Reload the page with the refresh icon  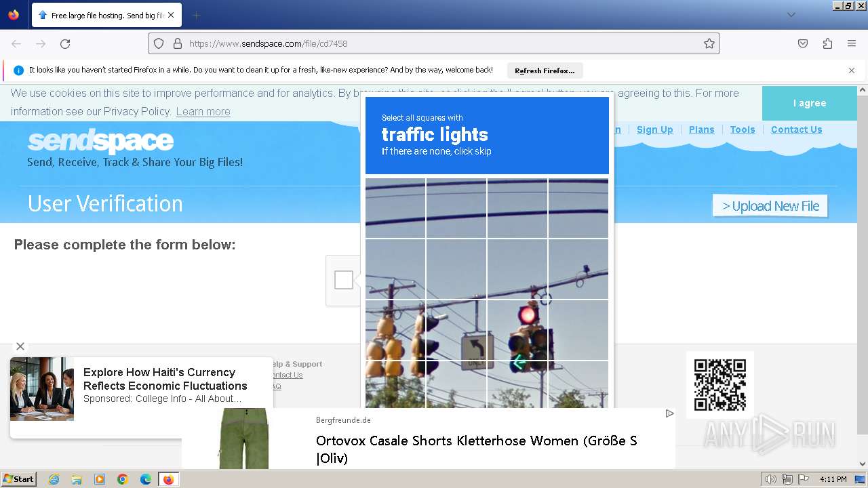point(65,43)
